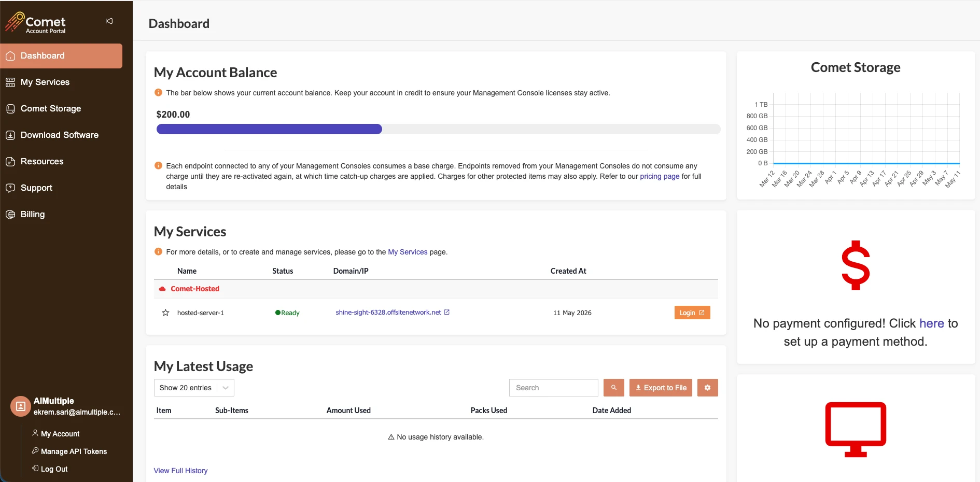The image size is (980, 482).
Task: Click Log Out in the sidebar
Action: point(54,469)
